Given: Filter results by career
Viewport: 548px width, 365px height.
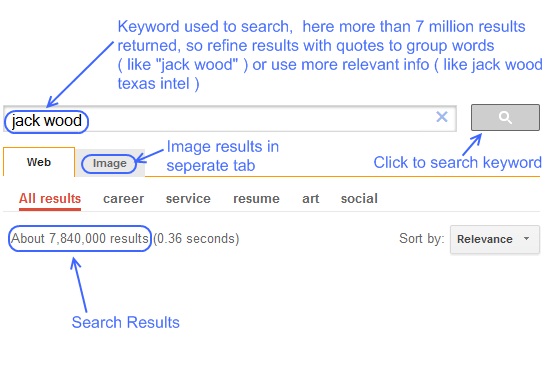Looking at the screenshot, I should pyautogui.click(x=123, y=199).
